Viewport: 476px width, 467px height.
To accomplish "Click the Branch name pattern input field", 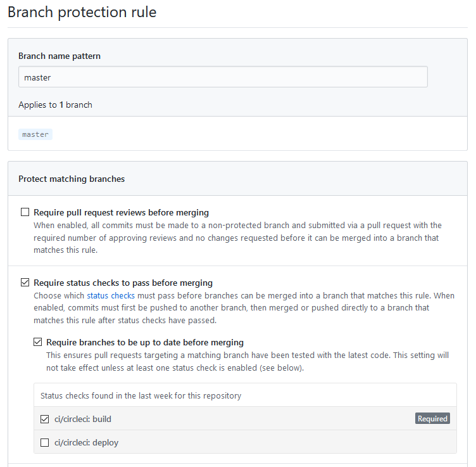I will click(x=223, y=77).
